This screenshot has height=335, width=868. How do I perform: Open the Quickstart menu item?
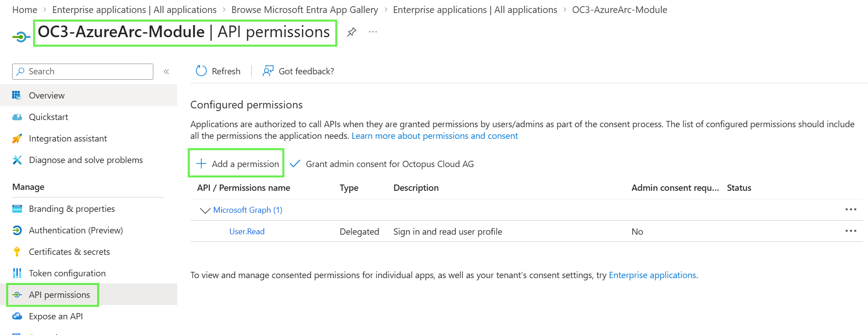89,117
